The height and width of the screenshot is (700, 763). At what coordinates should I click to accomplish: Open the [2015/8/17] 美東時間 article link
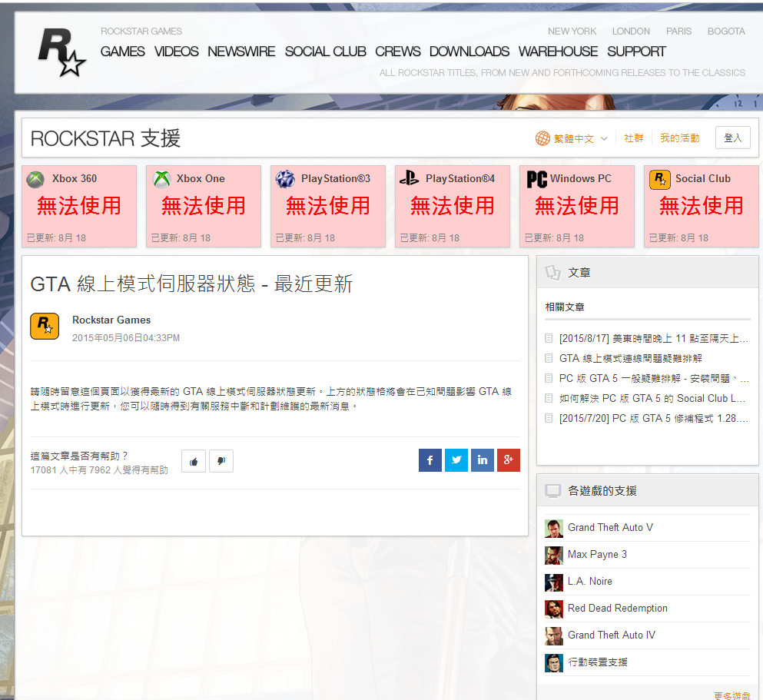click(x=654, y=339)
